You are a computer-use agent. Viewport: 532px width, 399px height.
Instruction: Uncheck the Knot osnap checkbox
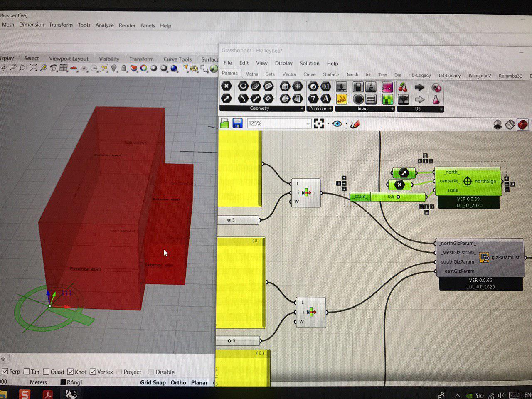(70, 372)
